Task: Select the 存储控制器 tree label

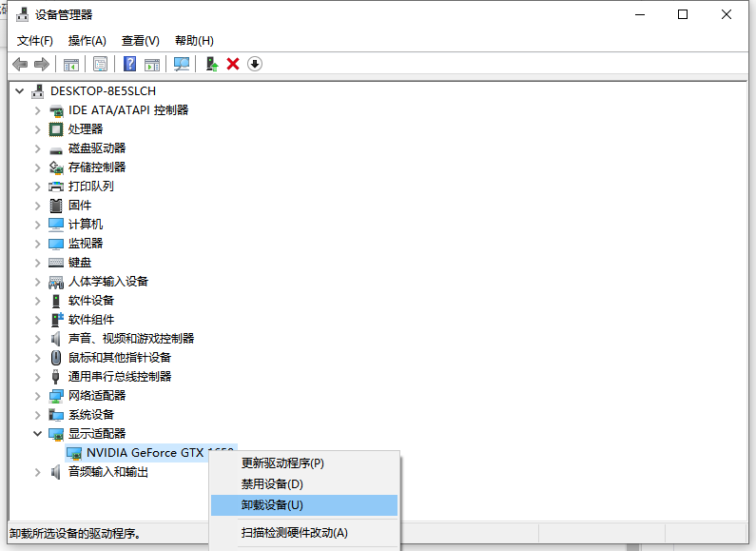Action: click(97, 167)
